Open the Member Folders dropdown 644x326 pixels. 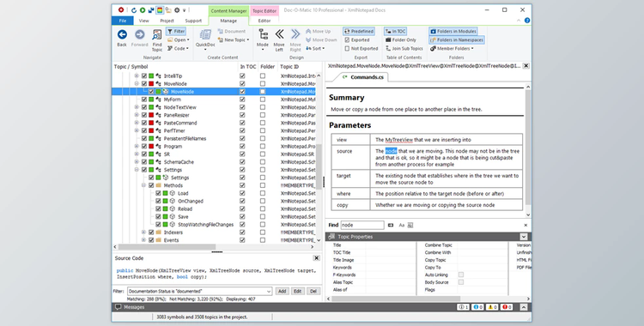click(452, 48)
